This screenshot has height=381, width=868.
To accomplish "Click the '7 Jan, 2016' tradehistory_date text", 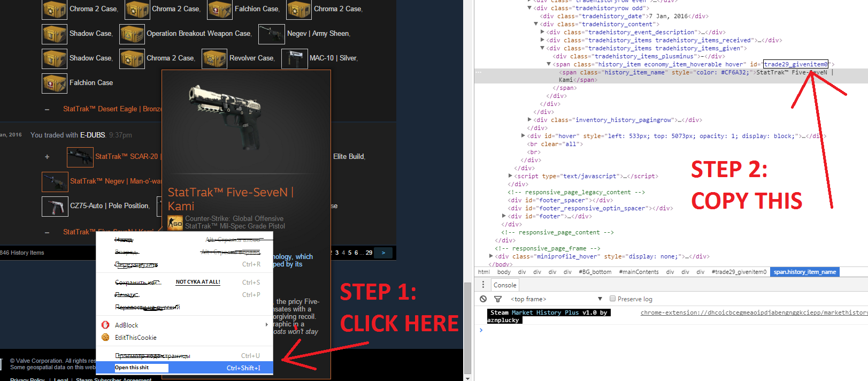I will (x=669, y=16).
